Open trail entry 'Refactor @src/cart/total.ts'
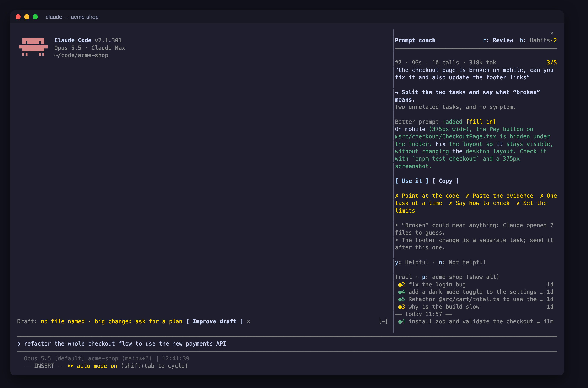The image size is (588, 388). point(476,299)
